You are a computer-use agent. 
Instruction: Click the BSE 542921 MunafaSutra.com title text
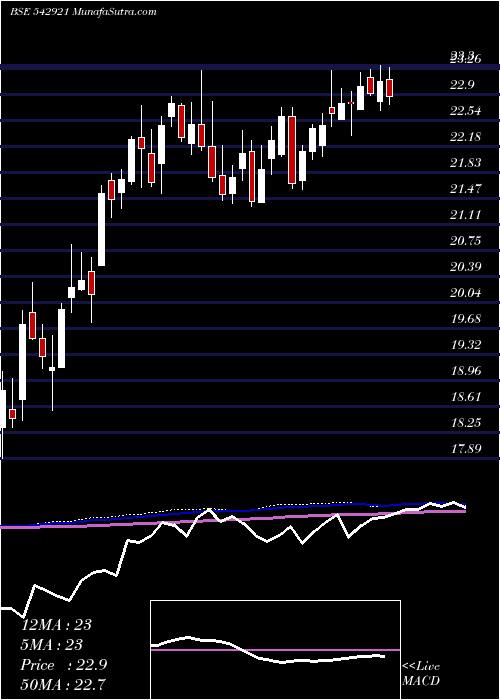(x=83, y=12)
